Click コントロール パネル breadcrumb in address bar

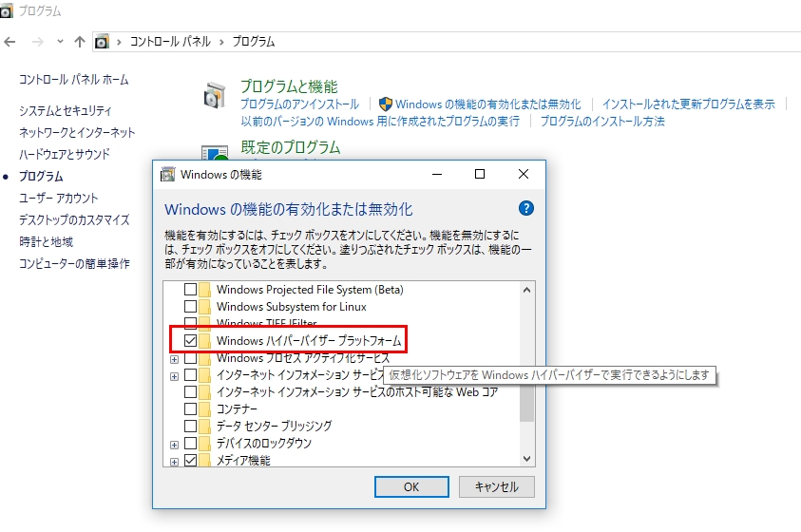[x=170, y=42]
